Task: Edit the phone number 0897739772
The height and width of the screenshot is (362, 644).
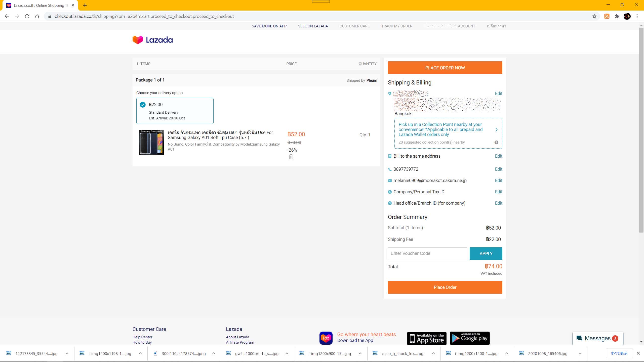Action: click(x=498, y=169)
